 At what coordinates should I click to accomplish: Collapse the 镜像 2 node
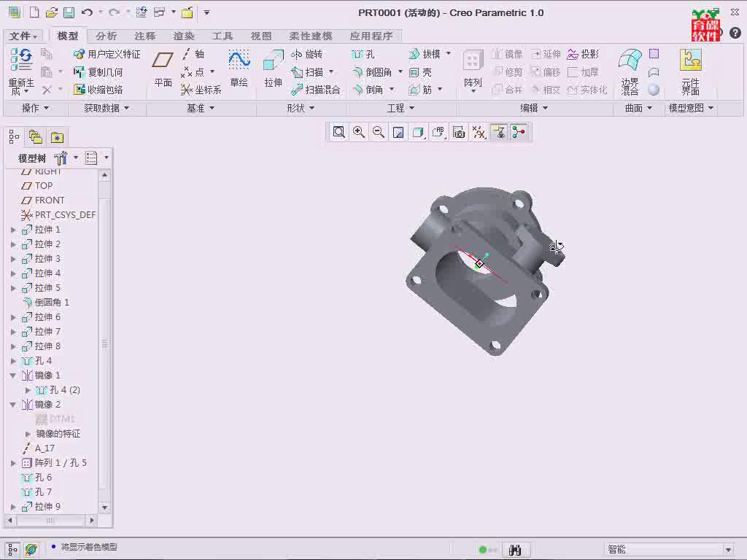(x=13, y=404)
